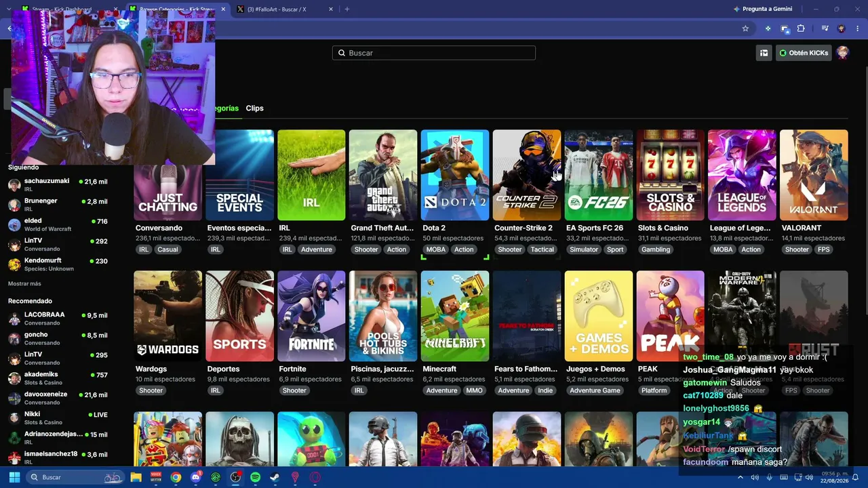Open the Kick shop box icon
The height and width of the screenshot is (488, 868).
(x=764, y=53)
